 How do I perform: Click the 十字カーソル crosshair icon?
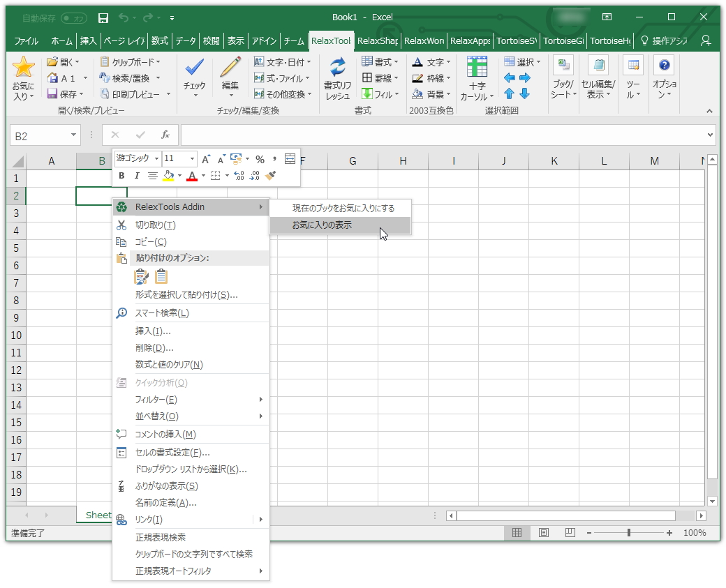(477, 67)
